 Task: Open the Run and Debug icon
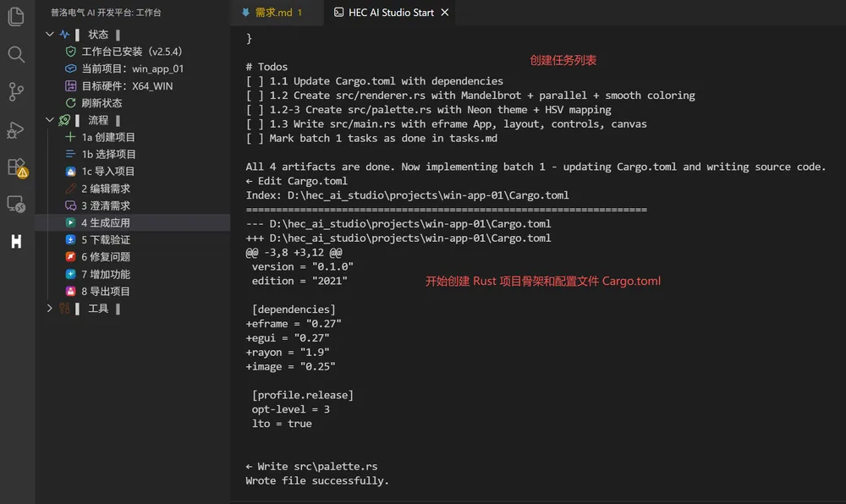[15, 130]
